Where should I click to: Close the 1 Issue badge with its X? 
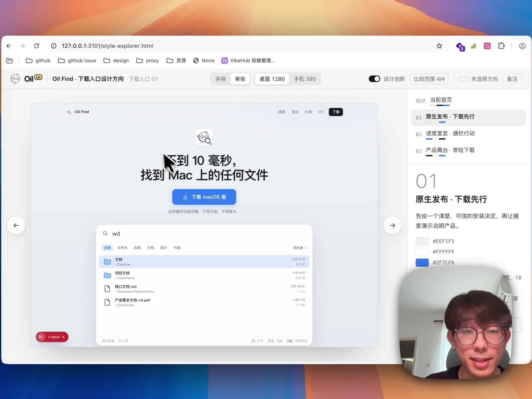coord(63,337)
